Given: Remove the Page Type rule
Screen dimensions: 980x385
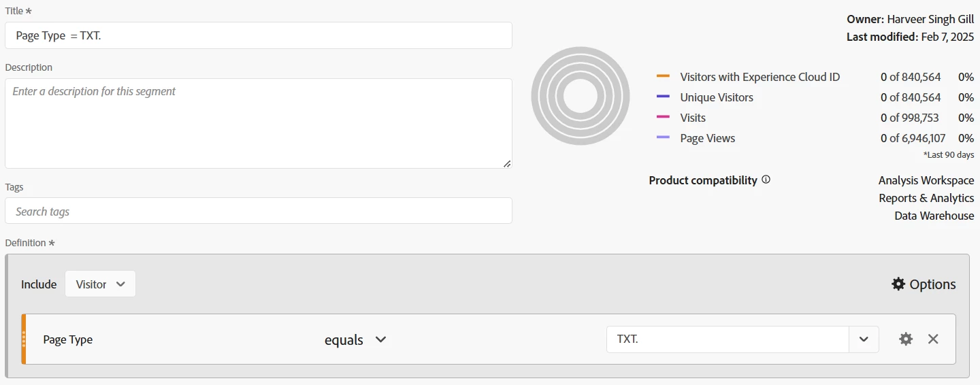Looking at the screenshot, I should click(933, 339).
